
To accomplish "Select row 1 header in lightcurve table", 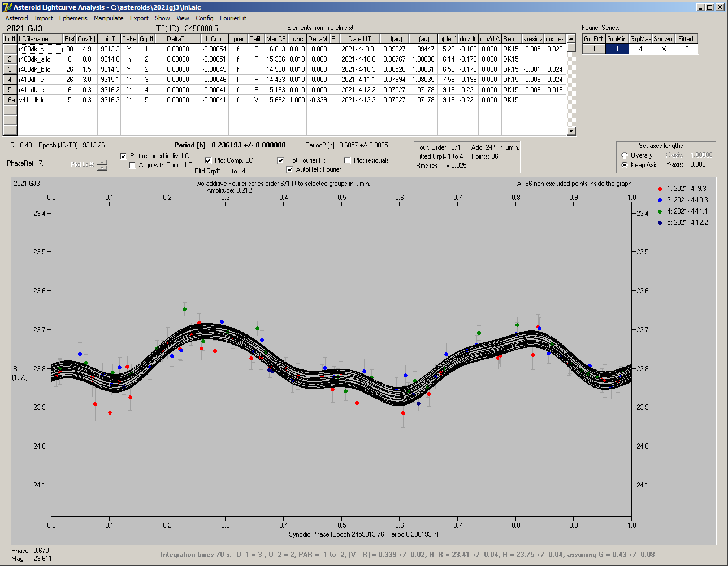I will (x=10, y=49).
